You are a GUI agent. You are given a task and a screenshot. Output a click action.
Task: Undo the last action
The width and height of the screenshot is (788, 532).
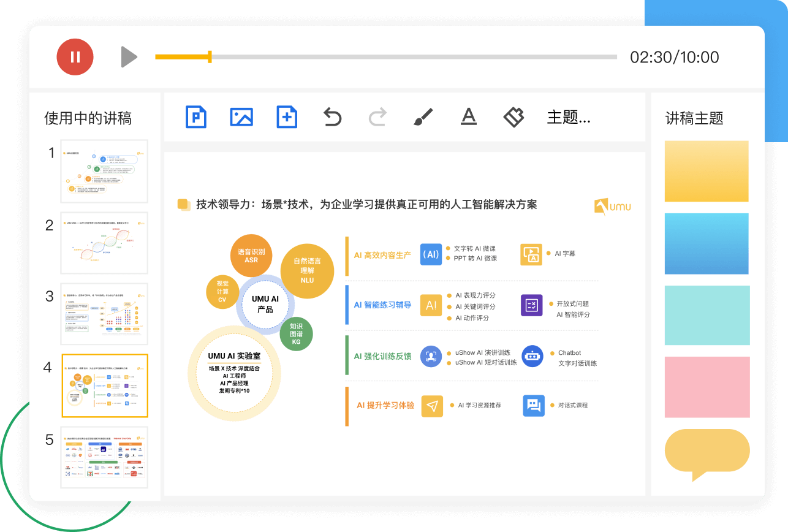332,116
